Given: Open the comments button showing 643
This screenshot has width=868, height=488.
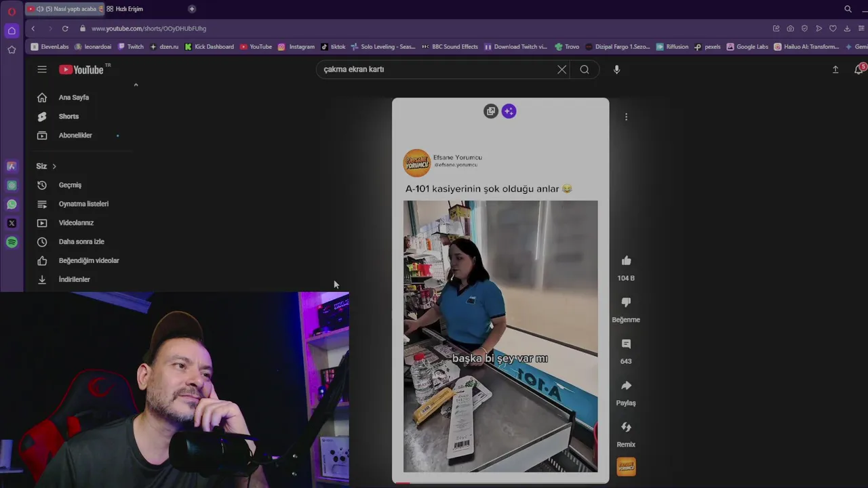Looking at the screenshot, I should point(626,344).
